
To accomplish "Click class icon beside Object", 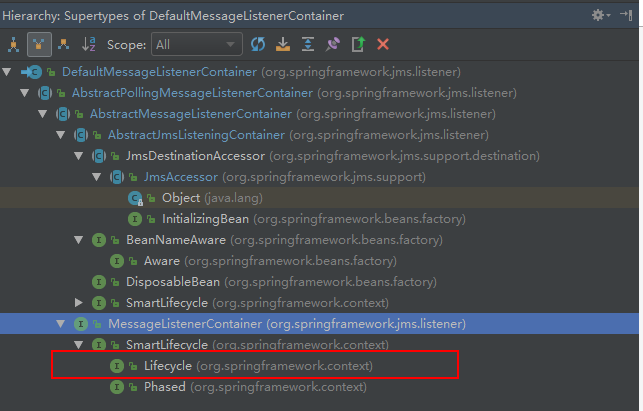I will click(135, 198).
